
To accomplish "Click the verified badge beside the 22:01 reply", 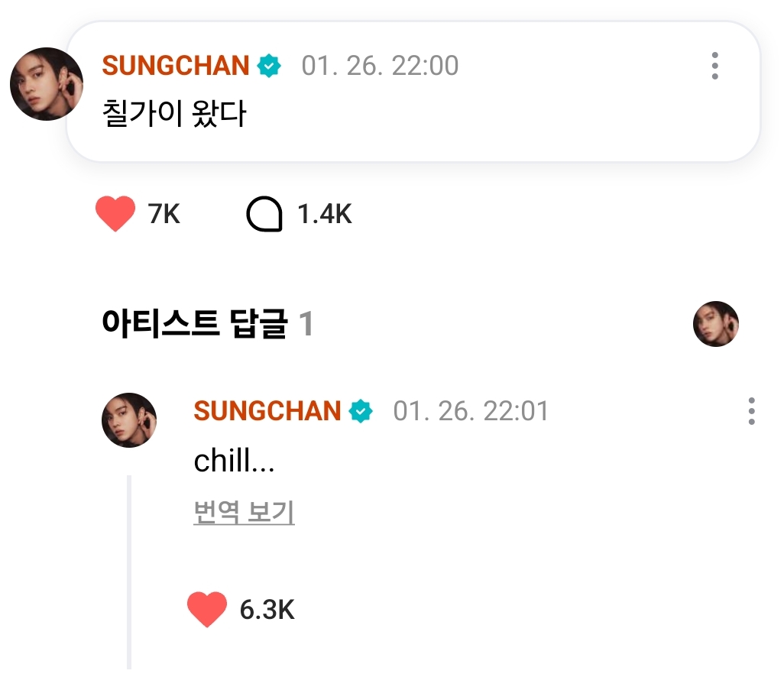I will click(x=361, y=412).
